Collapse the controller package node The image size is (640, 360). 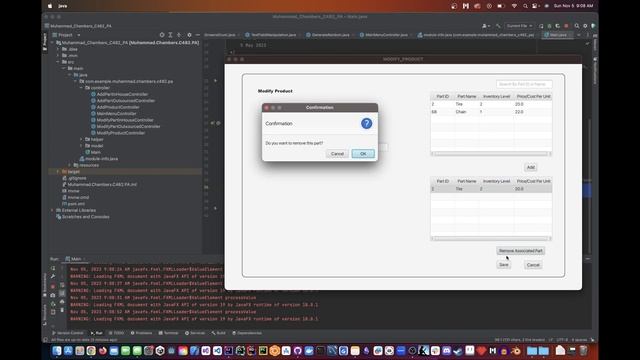(81, 88)
